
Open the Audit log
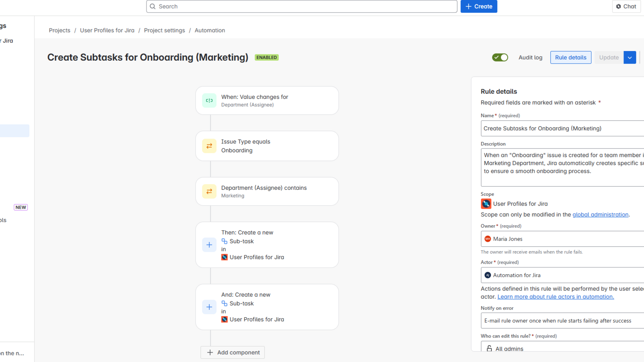pyautogui.click(x=530, y=58)
